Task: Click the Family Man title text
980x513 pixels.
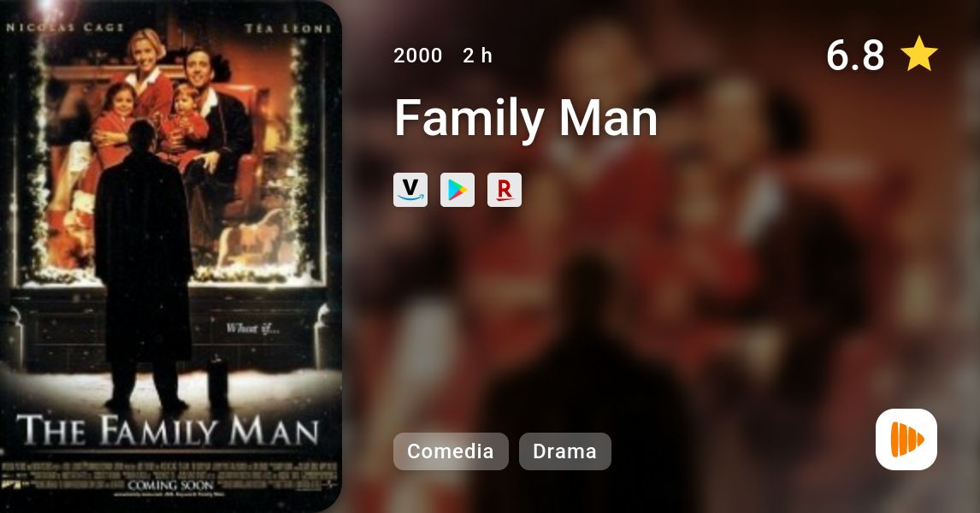Action: pyautogui.click(x=526, y=117)
